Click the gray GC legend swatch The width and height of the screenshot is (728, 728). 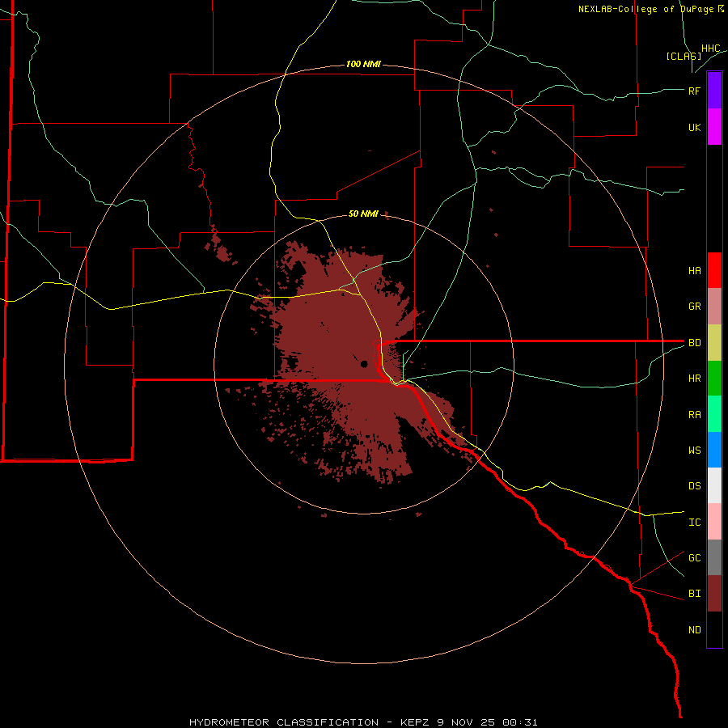714,557
